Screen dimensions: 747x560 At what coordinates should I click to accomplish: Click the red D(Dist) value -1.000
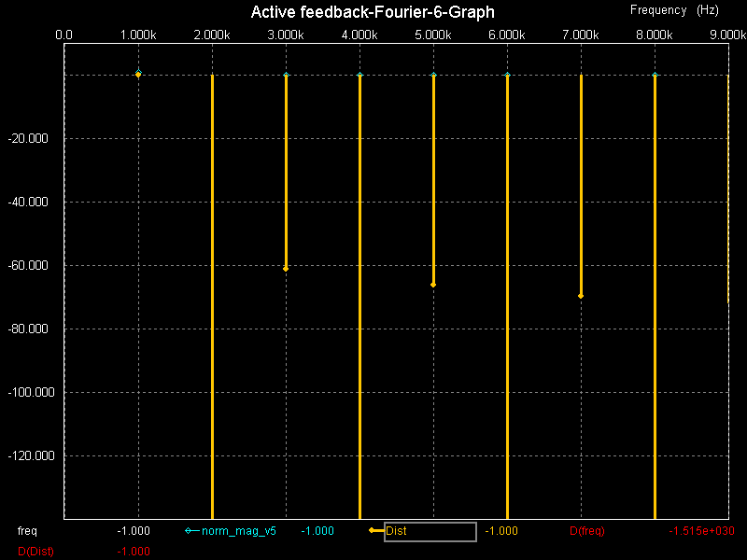pos(134,552)
